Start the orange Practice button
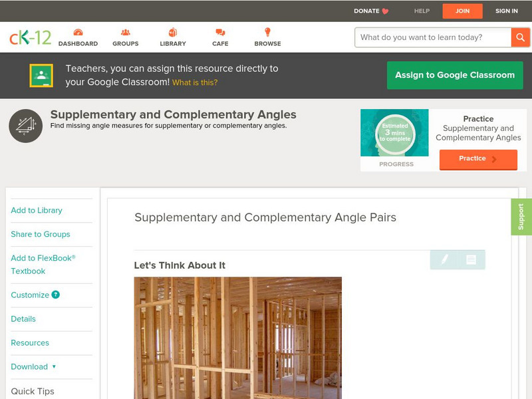Viewport: 532px width, 399px height. (x=478, y=159)
